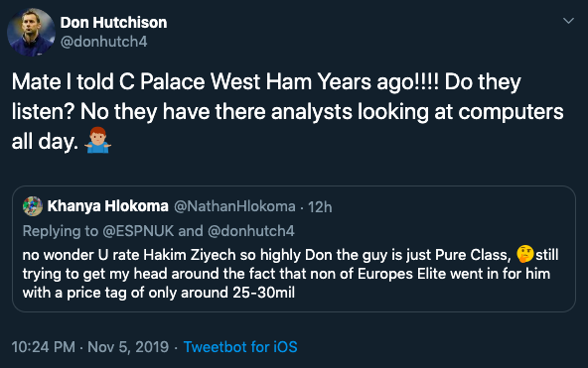Click the Don Hutchison display name
Viewport: 588px width, 368px height.
[113, 23]
